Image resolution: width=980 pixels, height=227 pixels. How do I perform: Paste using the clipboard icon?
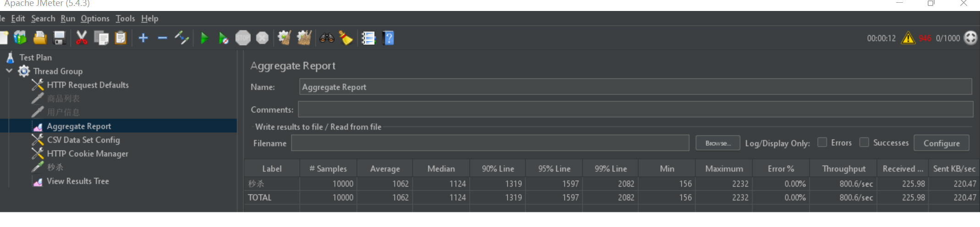point(121,38)
